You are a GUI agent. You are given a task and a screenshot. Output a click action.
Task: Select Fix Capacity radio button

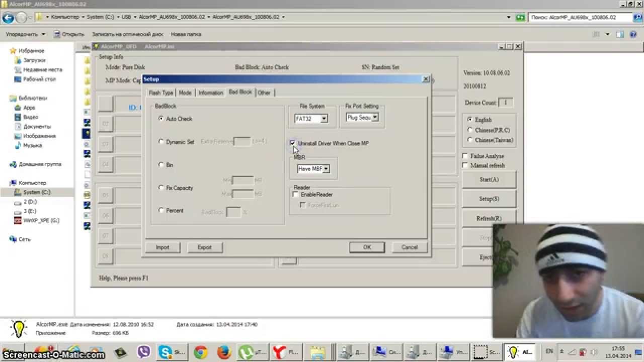point(161,188)
